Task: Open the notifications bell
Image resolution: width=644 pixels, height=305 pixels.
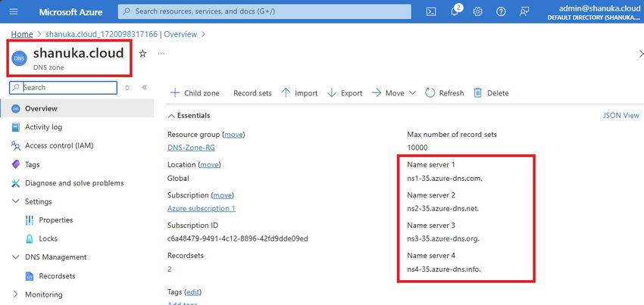Action: click(455, 11)
